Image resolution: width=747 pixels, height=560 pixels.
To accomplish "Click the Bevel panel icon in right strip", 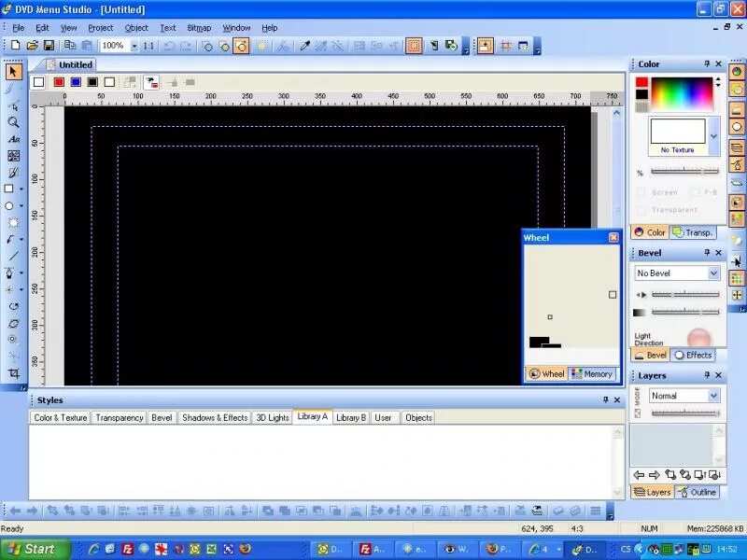I will click(737, 110).
